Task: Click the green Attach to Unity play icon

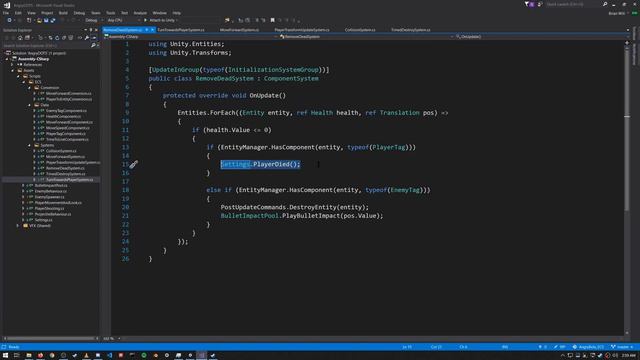Action: (145, 20)
